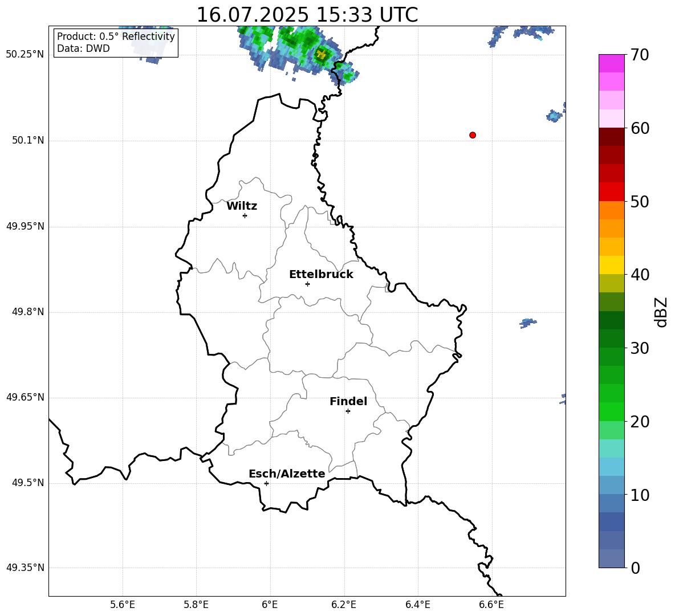This screenshot has height=616, width=675.
Task: Click the 6.4°E longitude tick label
Action: tap(417, 605)
